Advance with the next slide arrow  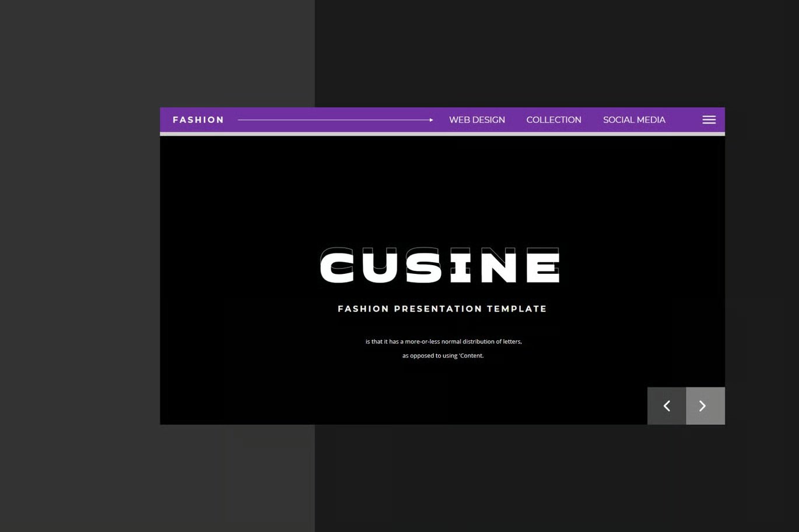706,406
